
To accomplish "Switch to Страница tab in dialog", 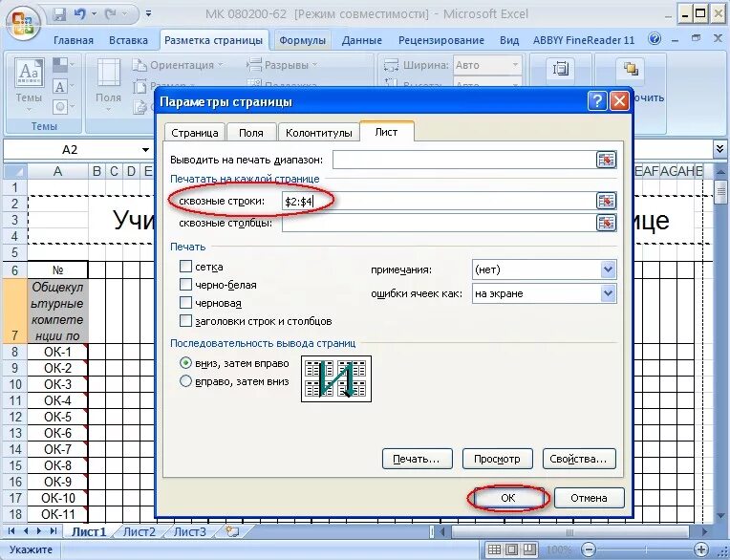I will 195,133.
